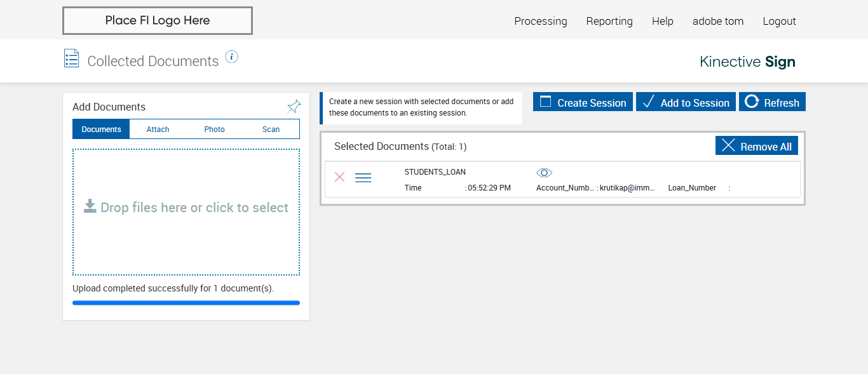
Task: Select the Documents tab
Action: pyautogui.click(x=101, y=130)
